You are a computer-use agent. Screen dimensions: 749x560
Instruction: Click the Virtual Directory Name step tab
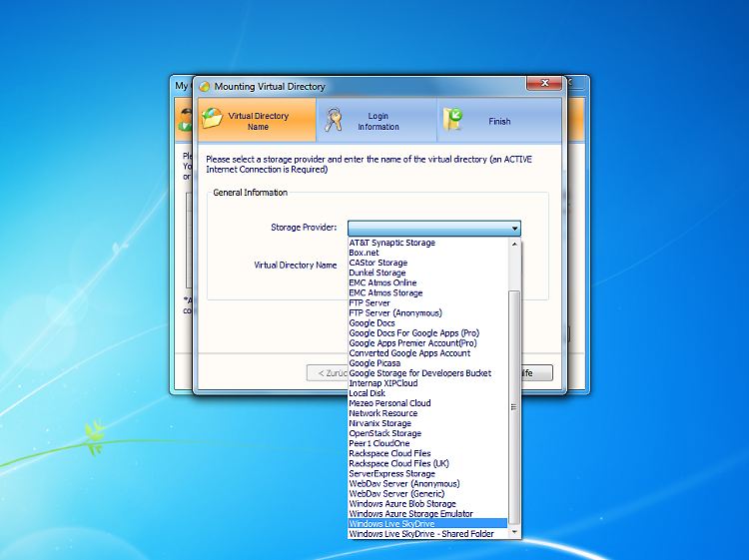(257, 122)
